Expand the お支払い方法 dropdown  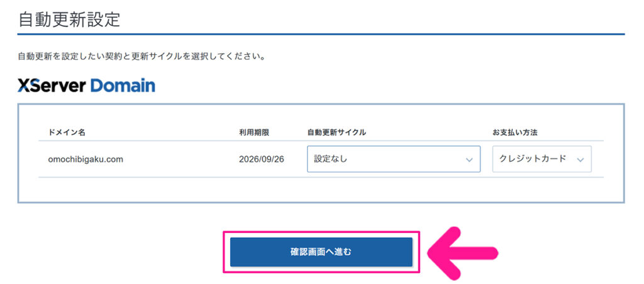click(x=541, y=159)
